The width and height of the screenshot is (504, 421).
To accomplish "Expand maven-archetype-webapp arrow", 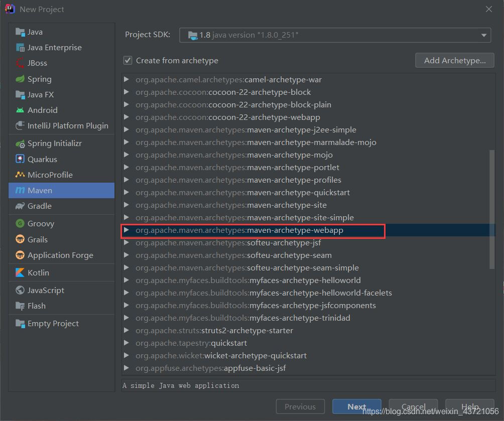I will coord(127,230).
